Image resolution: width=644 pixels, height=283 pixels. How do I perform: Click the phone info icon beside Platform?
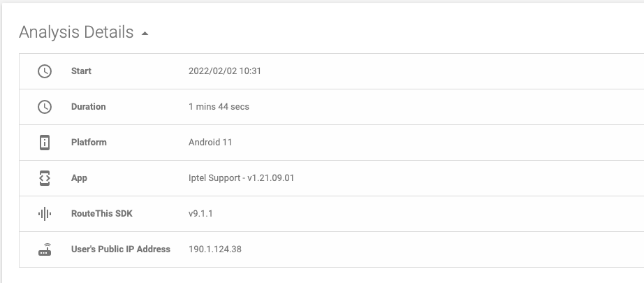click(x=45, y=143)
